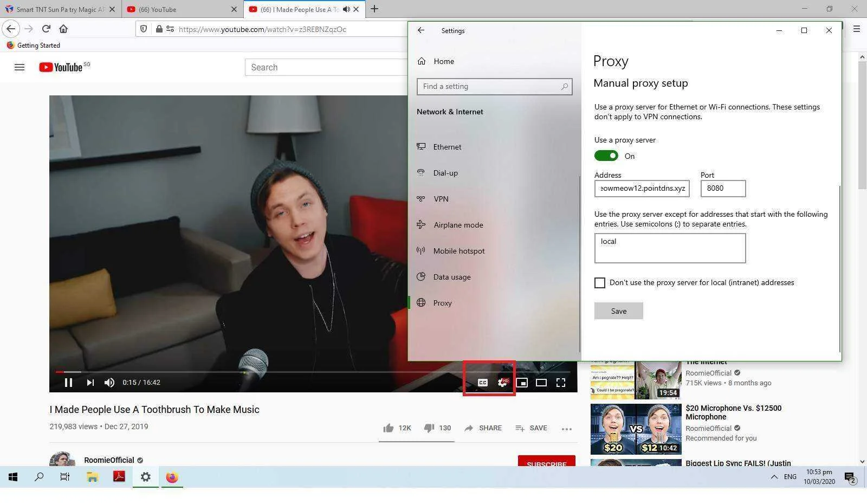
Task: Switch to Firefox from taskbar
Action: point(172,477)
